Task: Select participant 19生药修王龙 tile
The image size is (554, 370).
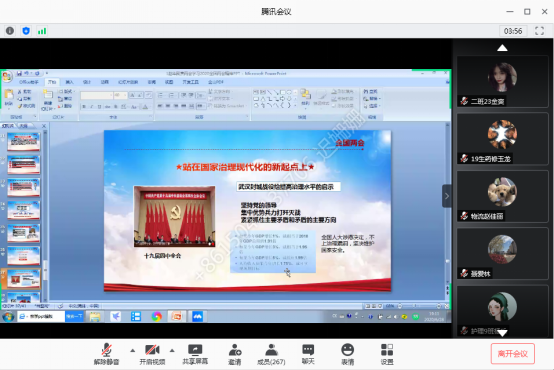Action: tap(502, 139)
